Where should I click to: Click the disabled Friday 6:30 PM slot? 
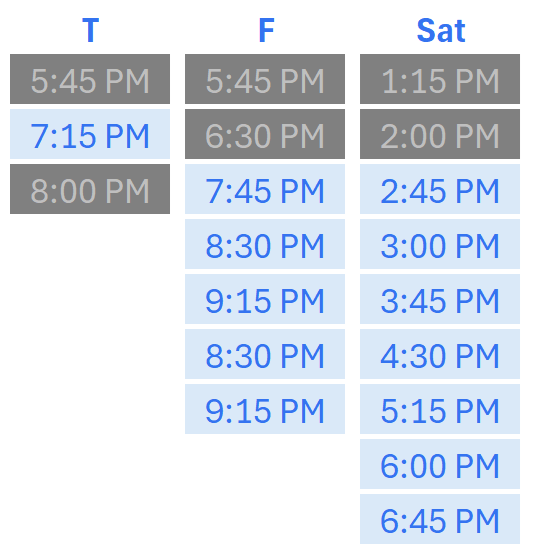point(265,134)
